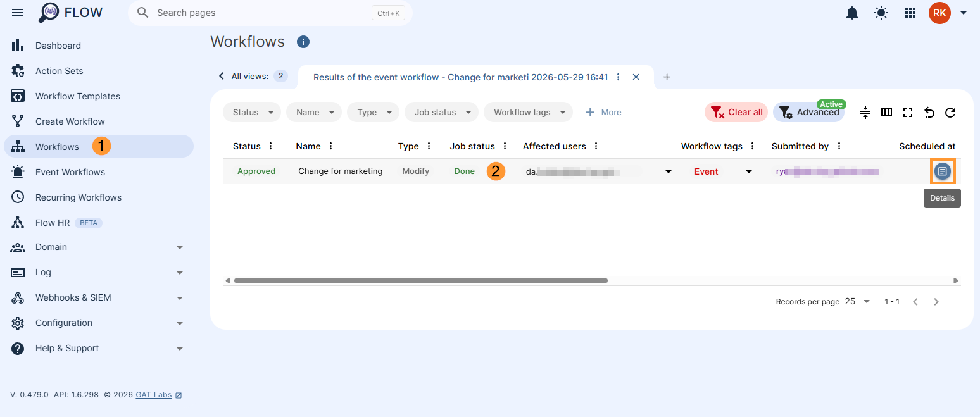Open Name column header menu
The width and height of the screenshot is (980, 417).
click(331, 146)
